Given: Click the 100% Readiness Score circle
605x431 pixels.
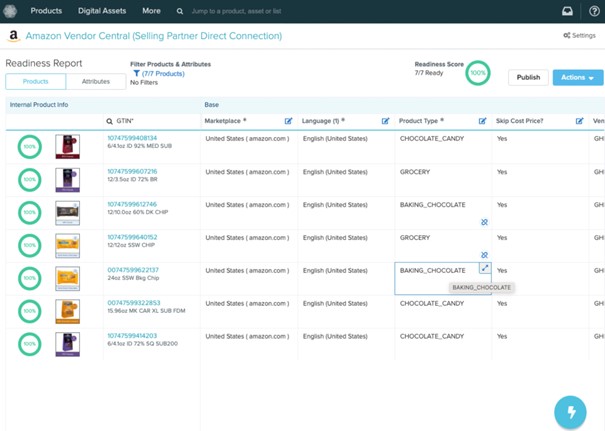Looking at the screenshot, I should coord(478,73).
